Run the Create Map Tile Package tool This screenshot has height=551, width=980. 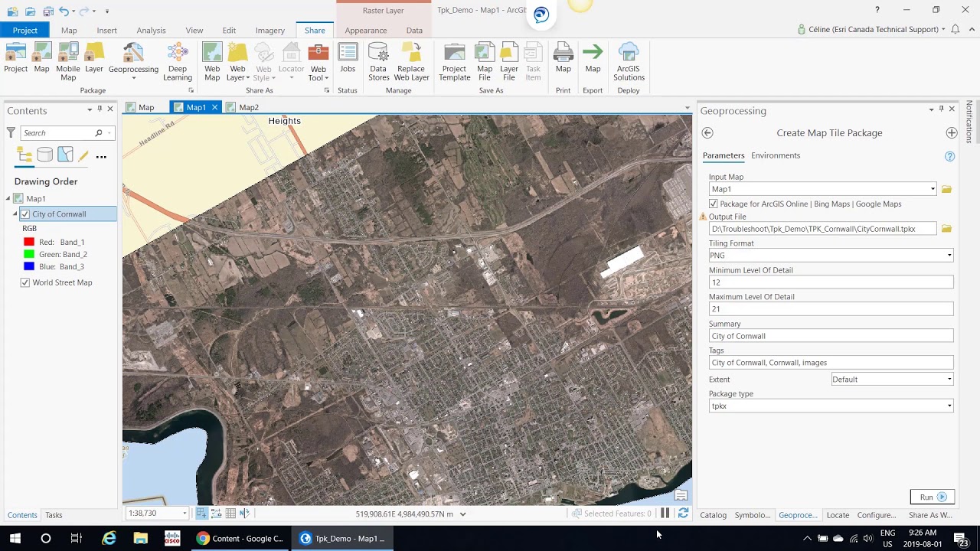point(932,497)
